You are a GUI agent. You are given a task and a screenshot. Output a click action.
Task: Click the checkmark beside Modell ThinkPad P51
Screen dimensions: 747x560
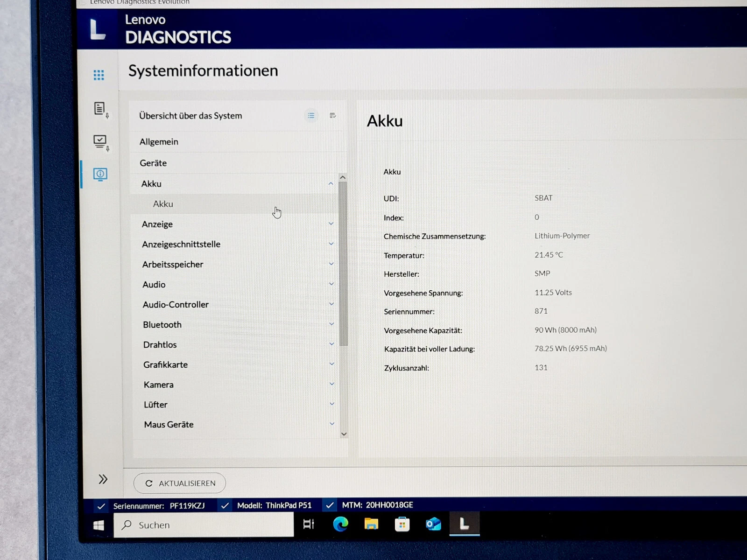[x=225, y=505]
